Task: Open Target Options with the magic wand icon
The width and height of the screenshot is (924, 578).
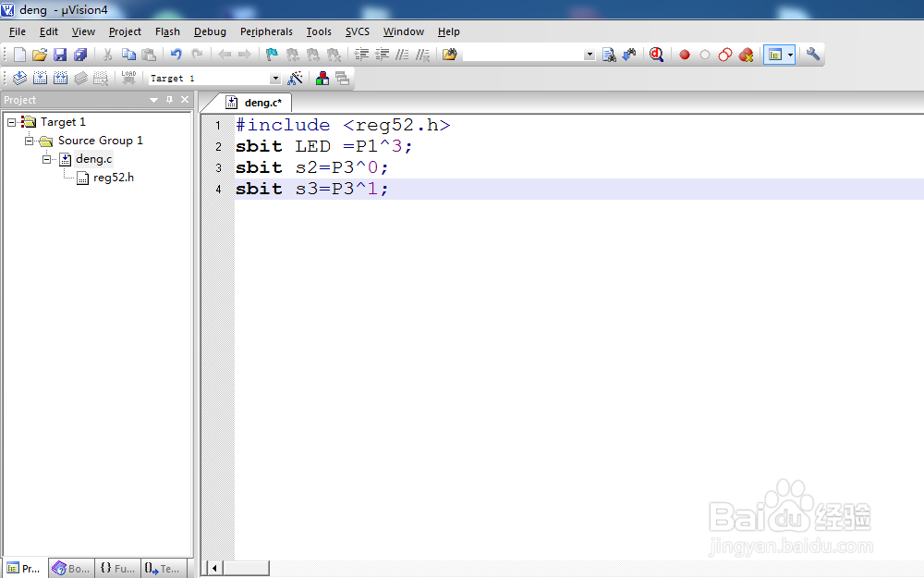Action: click(296, 78)
